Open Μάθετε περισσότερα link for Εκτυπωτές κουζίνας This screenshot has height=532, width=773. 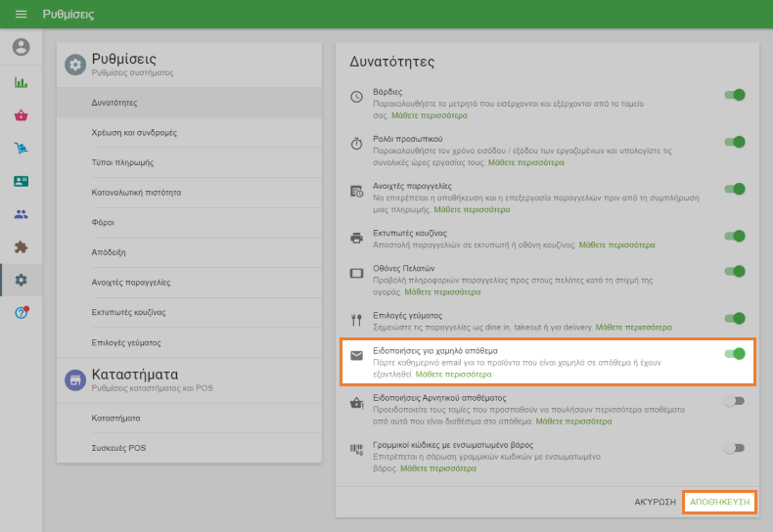pos(617,244)
